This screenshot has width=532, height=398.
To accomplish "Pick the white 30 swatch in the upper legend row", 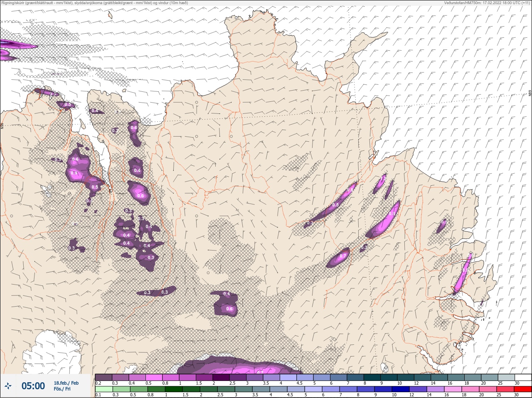I will [523, 377].
